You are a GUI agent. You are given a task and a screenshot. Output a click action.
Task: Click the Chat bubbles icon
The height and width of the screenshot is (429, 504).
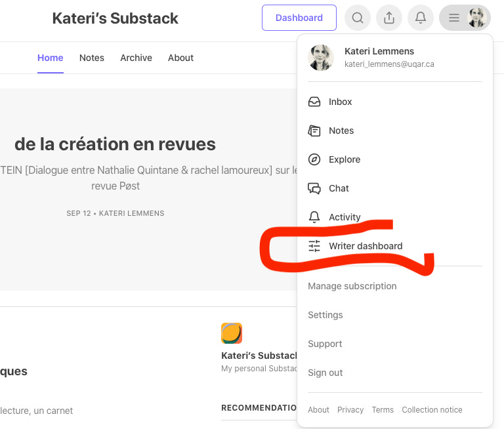coord(314,188)
